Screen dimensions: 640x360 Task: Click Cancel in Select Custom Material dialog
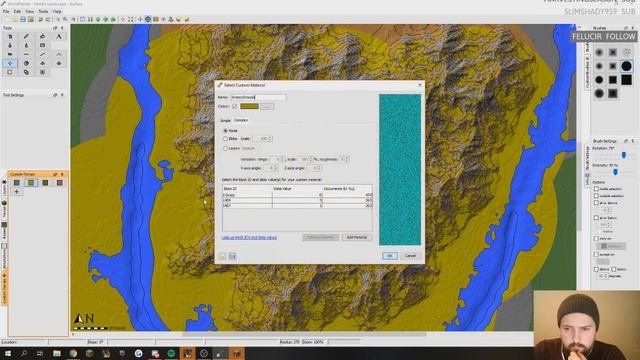[x=410, y=256]
